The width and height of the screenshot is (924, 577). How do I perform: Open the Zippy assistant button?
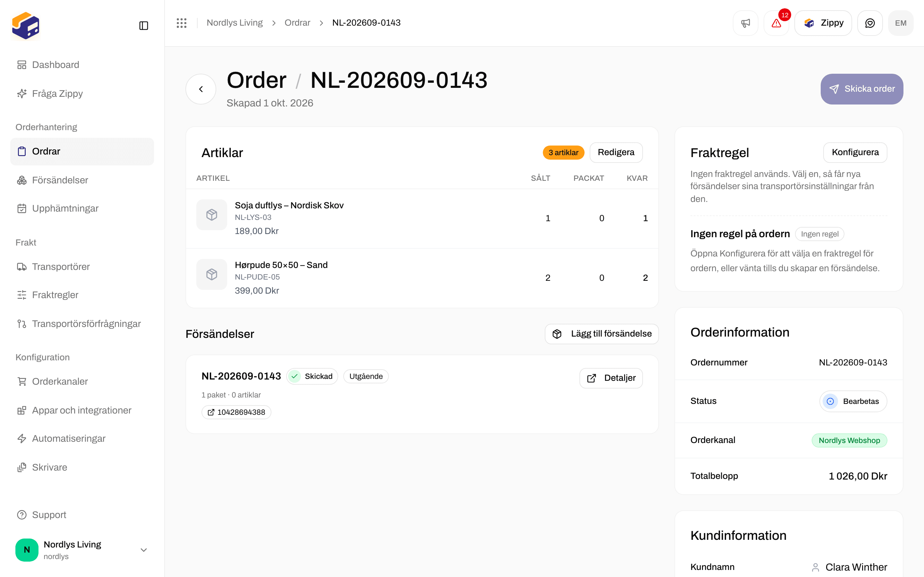[823, 23]
